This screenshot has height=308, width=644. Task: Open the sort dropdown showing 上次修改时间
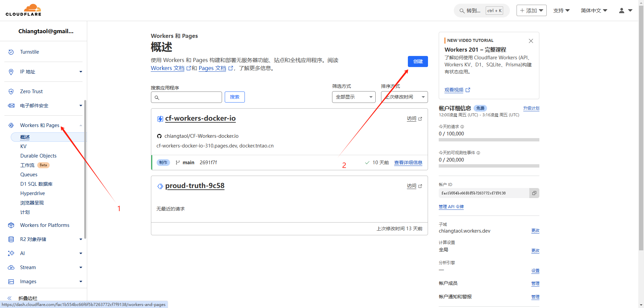(x=404, y=97)
